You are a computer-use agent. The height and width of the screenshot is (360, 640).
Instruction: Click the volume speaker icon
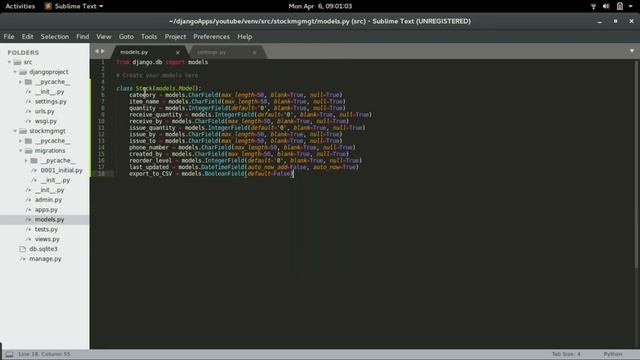tap(606, 6)
